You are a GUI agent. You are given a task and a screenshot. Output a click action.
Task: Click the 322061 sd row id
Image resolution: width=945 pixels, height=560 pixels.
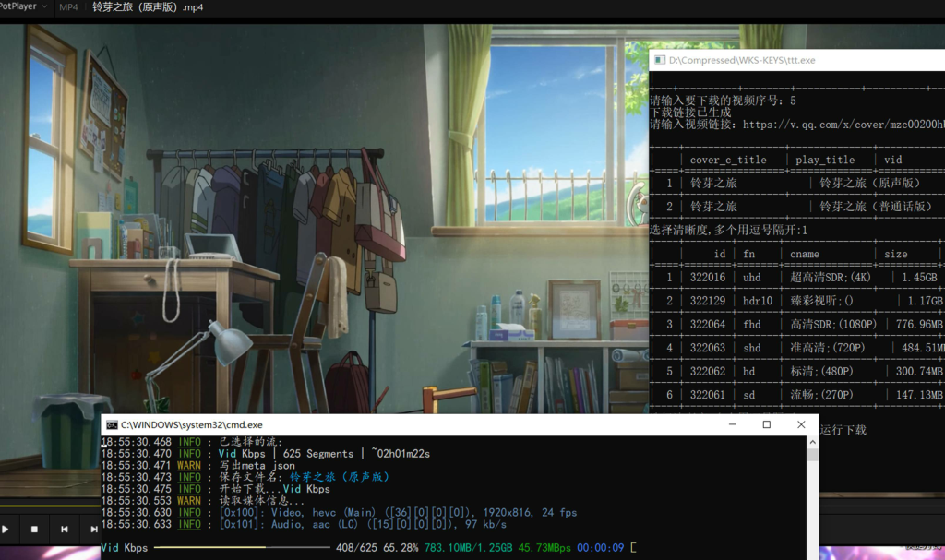pyautogui.click(x=708, y=395)
